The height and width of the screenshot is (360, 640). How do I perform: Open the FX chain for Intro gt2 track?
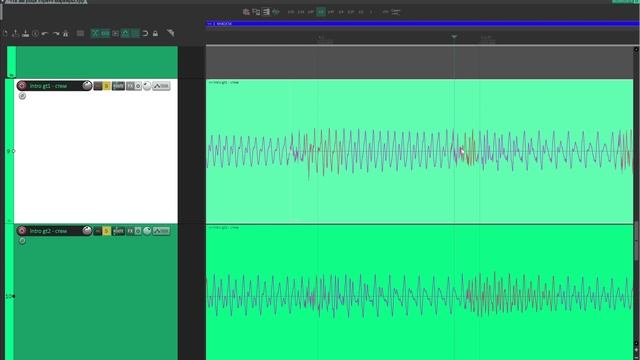[130, 231]
